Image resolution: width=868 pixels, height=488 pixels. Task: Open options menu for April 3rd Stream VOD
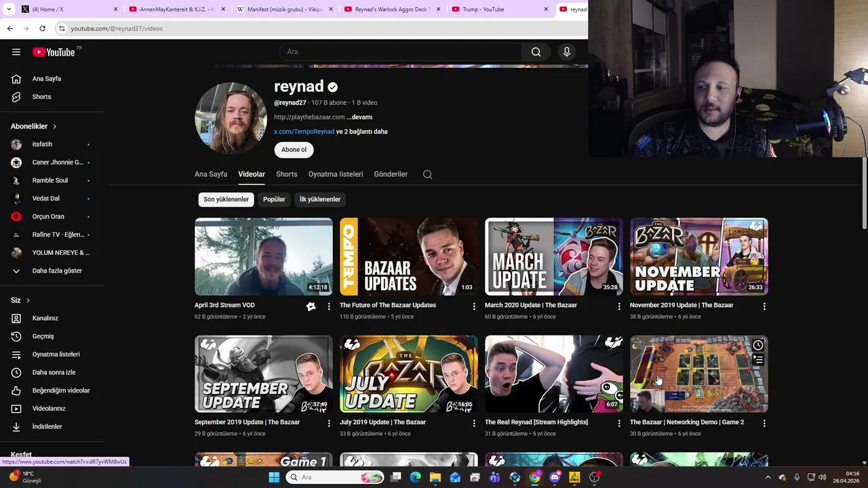(x=329, y=306)
